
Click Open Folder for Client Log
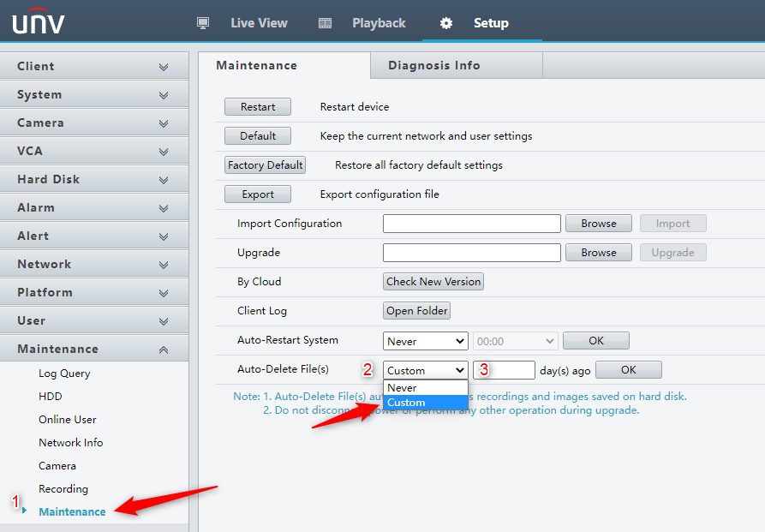click(416, 311)
